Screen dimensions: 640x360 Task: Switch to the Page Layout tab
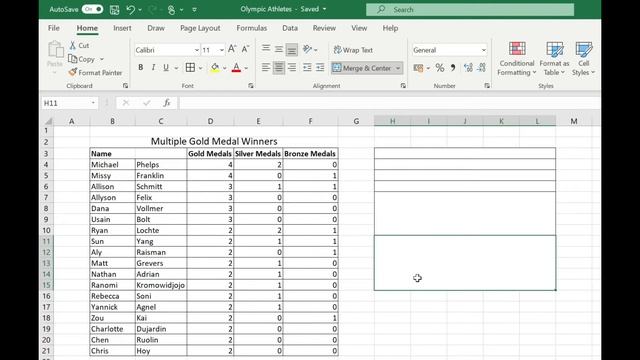click(200, 28)
